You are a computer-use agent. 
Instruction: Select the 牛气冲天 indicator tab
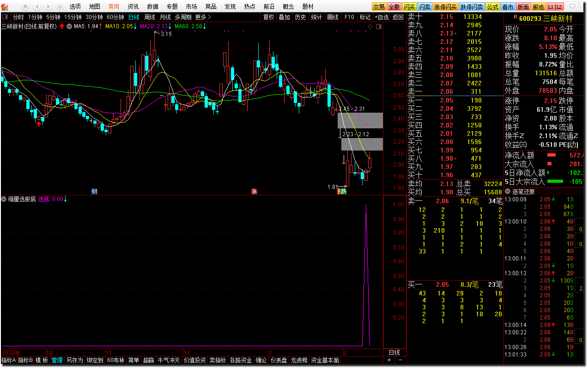[169, 360]
